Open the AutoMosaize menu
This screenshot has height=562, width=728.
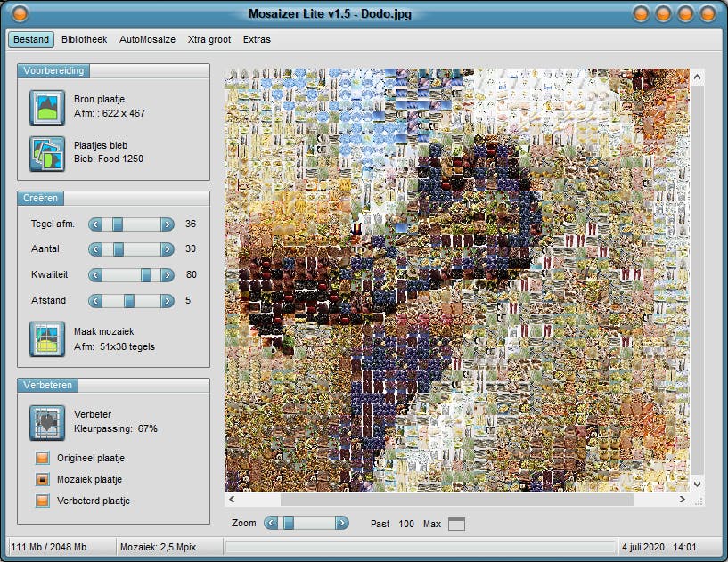pyautogui.click(x=147, y=39)
